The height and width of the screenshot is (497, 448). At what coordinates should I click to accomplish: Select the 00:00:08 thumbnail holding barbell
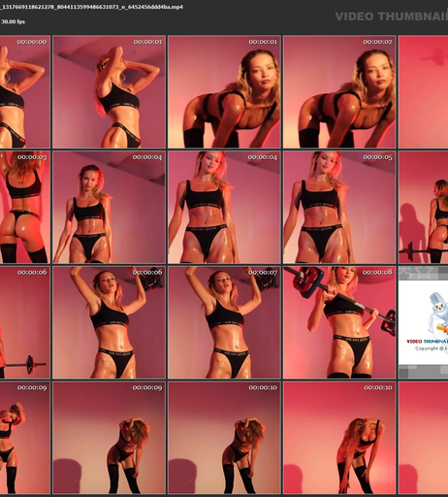[x=339, y=322]
